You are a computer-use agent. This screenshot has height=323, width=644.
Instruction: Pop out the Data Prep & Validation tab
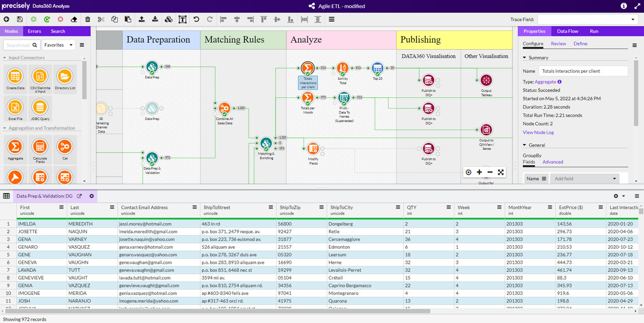(79, 196)
